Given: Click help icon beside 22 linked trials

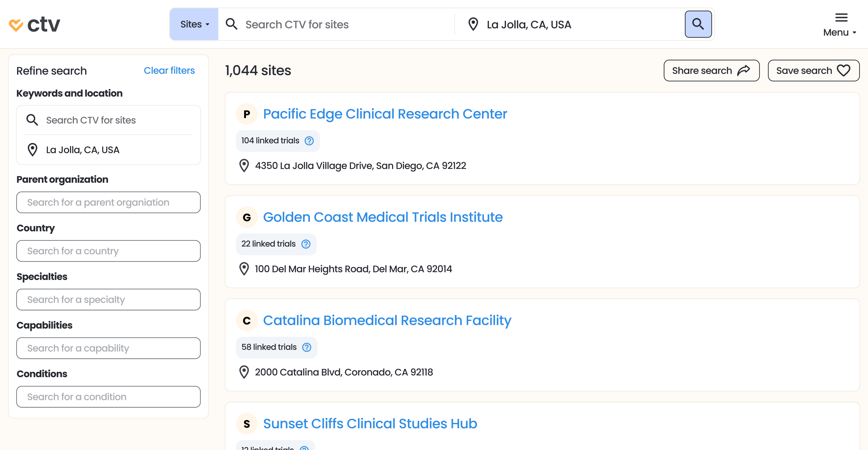Looking at the screenshot, I should click(x=306, y=244).
